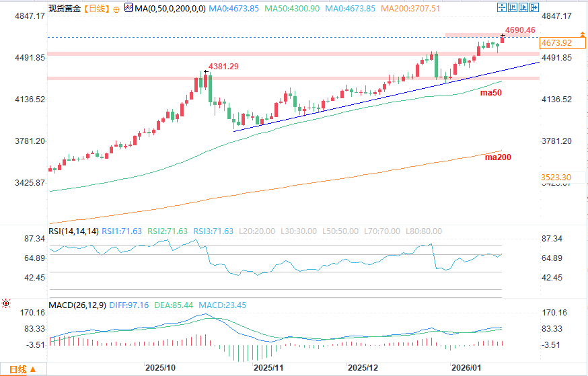Click the MA indicator chart icon
Image resolution: width=588 pixels, height=376 pixels.
click(128, 7)
